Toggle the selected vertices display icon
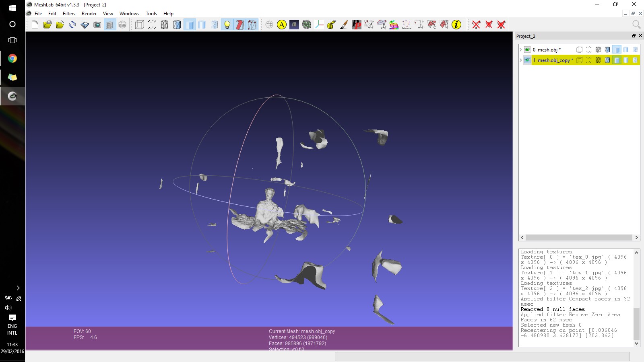The height and width of the screenshot is (362, 644). pyautogui.click(x=252, y=25)
